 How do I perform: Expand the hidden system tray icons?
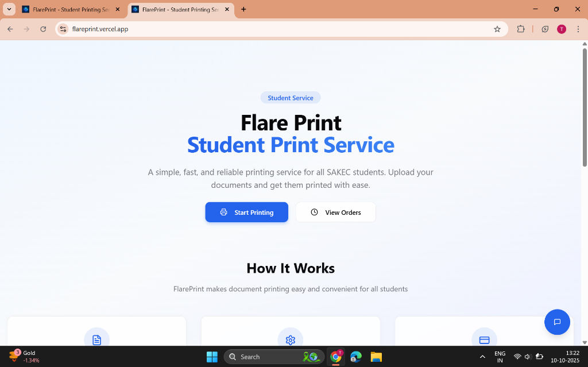(x=483, y=356)
